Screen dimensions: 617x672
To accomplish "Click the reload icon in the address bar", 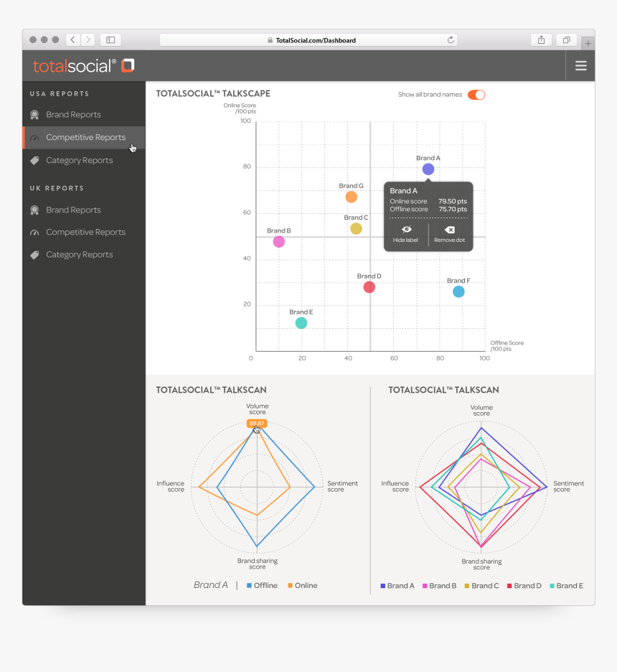I will tap(451, 39).
